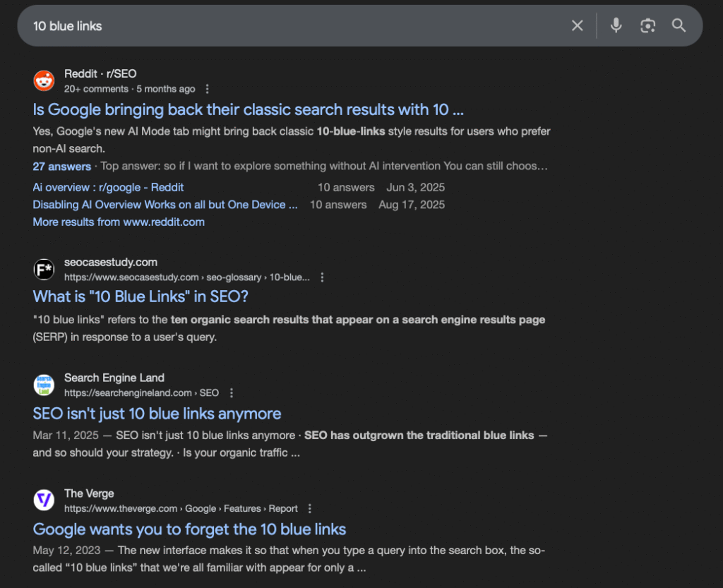
Task: Click The Verge favicon logo
Action: [44, 500]
